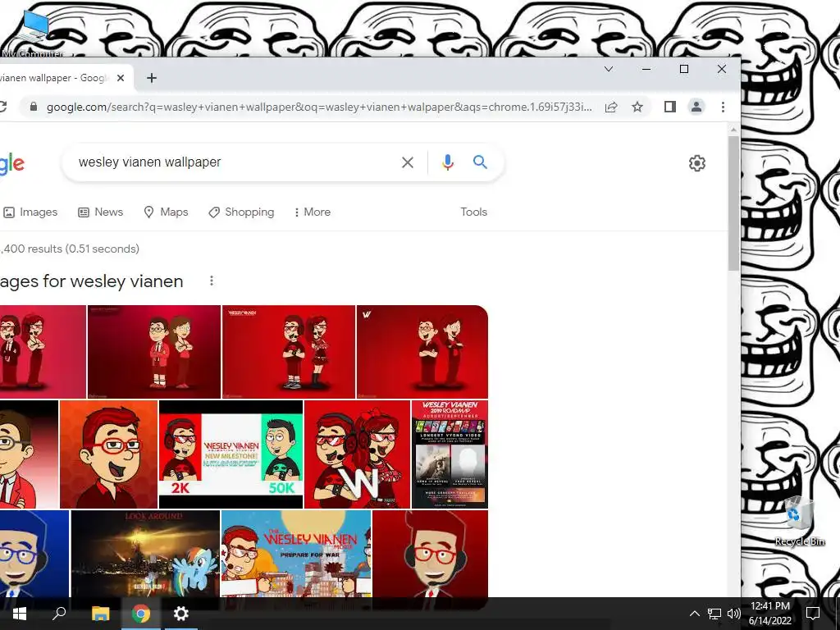The image size is (840, 630).
Task: Open the Images for wesley vianen heading link
Action: pyautogui.click(x=92, y=281)
